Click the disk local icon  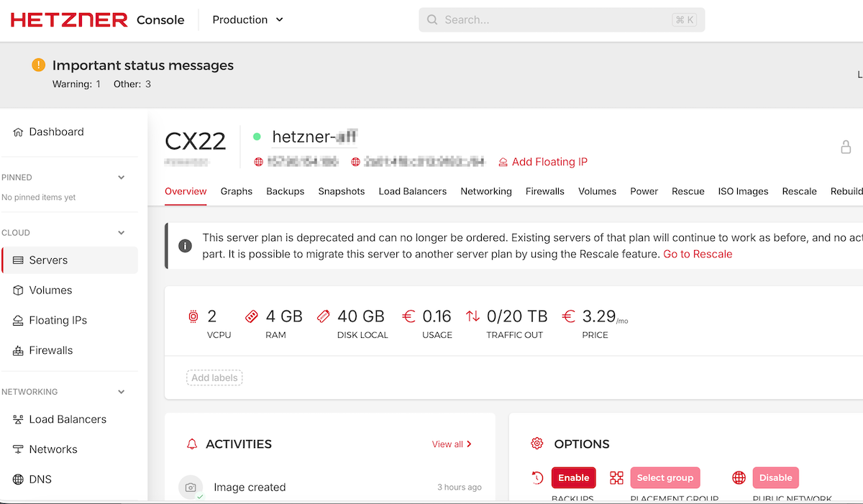pos(323,316)
